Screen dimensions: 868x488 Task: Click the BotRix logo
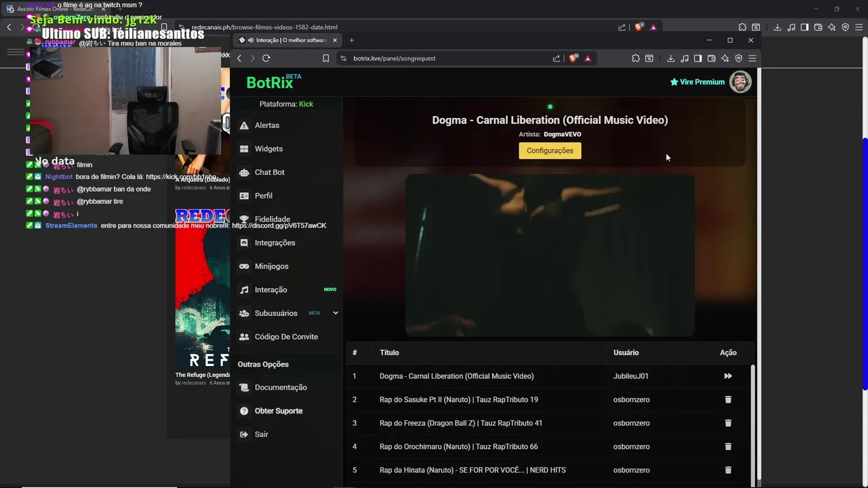click(x=274, y=82)
